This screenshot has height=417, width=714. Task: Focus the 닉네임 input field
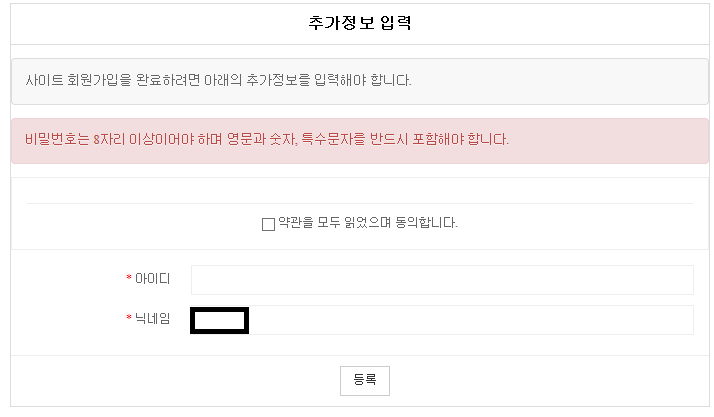[x=470, y=320]
